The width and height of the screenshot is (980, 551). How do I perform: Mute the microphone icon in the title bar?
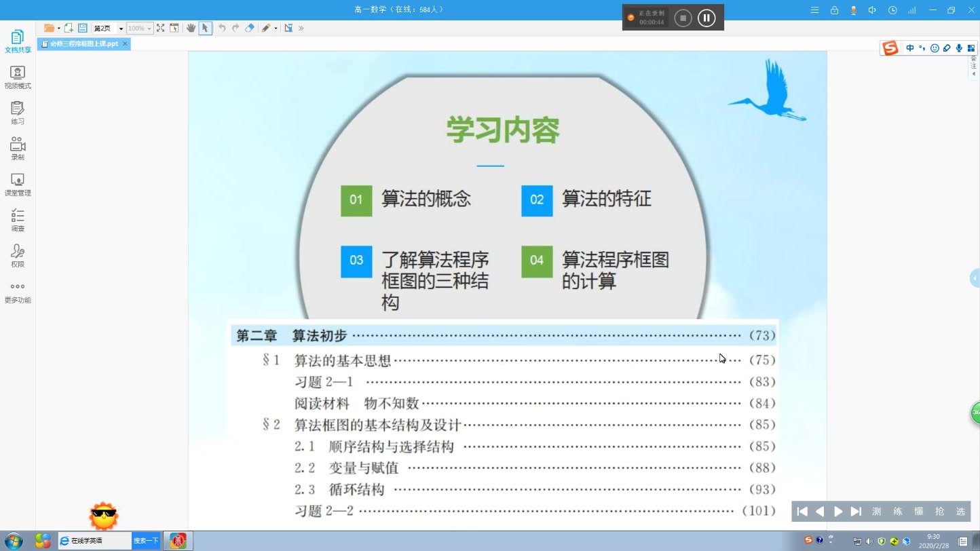pyautogui.click(x=853, y=10)
